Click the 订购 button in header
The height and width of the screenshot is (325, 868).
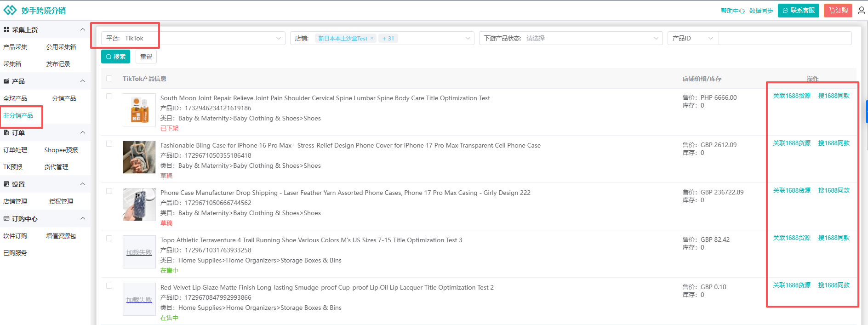838,10
